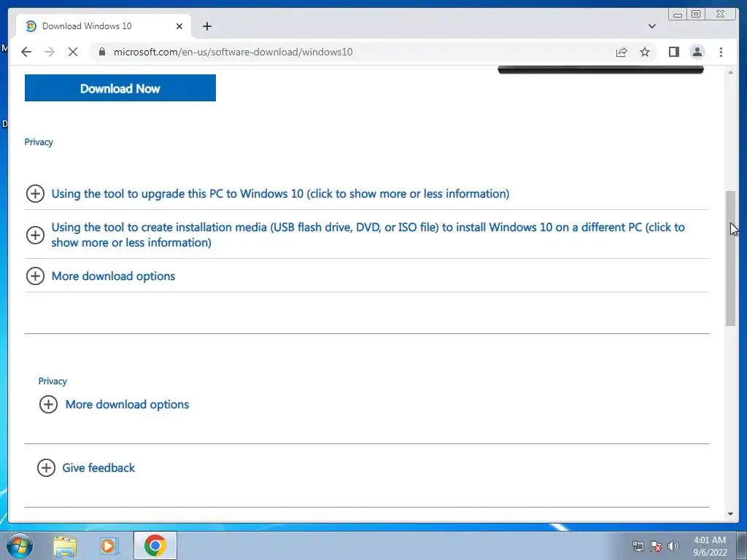This screenshot has width=747, height=560.
Task: View site information via padlock icon
Action: tap(101, 52)
